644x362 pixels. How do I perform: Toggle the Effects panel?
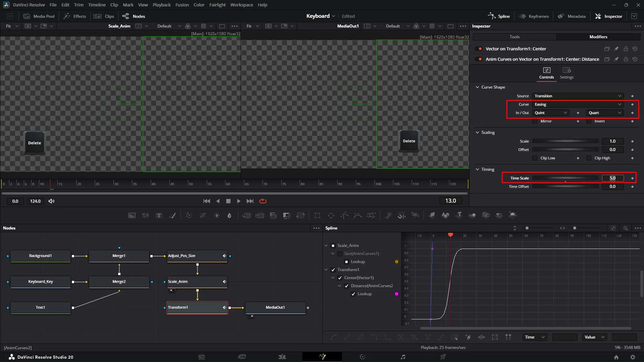click(75, 16)
